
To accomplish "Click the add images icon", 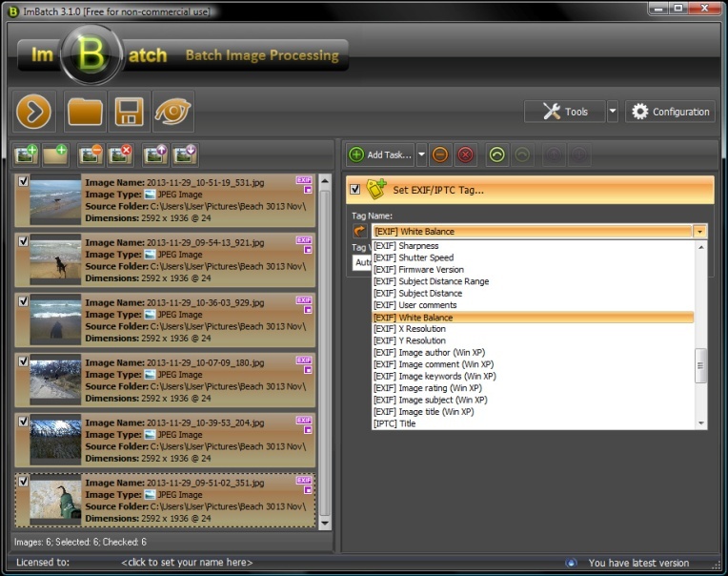I will 26,154.
